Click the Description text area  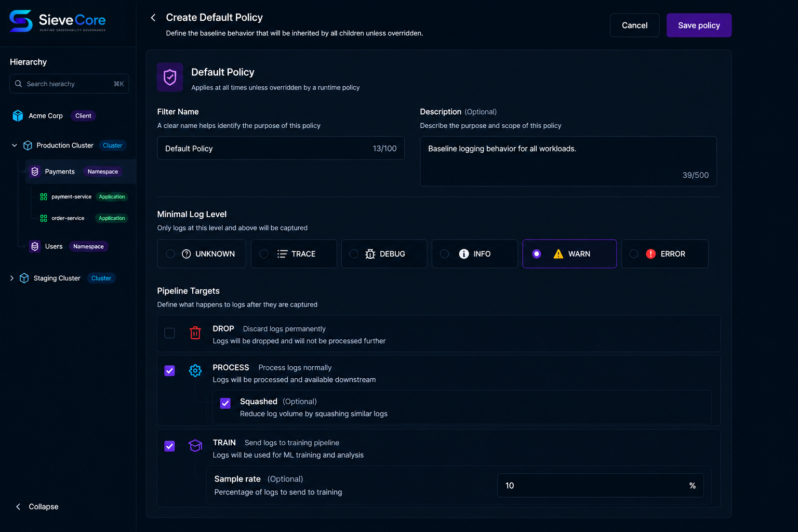pyautogui.click(x=568, y=161)
